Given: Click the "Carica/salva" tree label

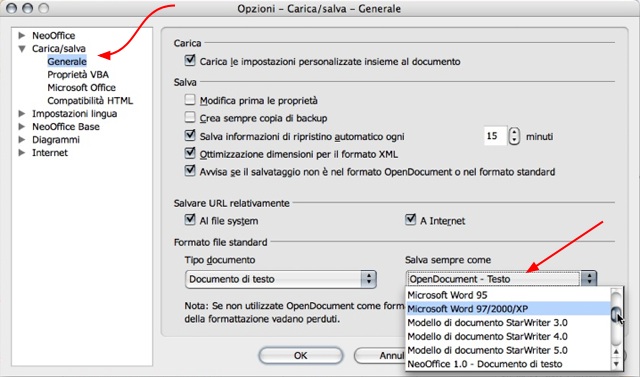Looking at the screenshot, I should [x=59, y=49].
